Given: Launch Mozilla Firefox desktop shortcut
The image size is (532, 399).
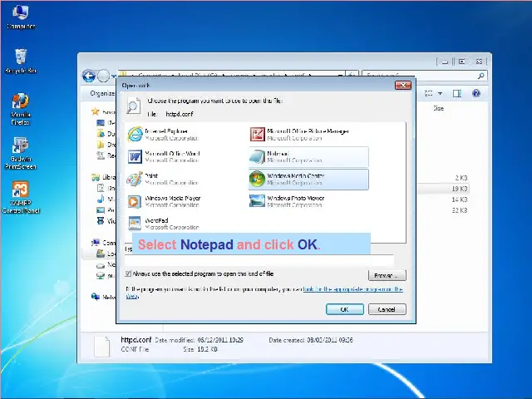Looking at the screenshot, I should click(20, 109).
